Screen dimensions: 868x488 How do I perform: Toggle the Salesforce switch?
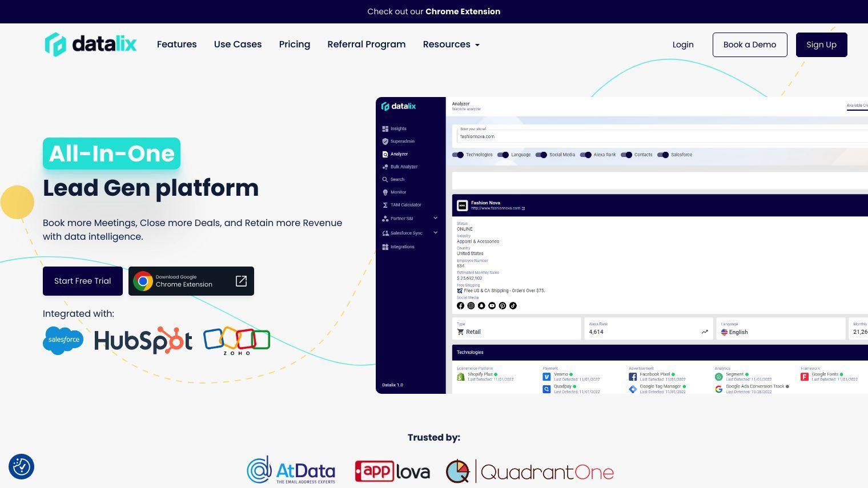coord(663,155)
